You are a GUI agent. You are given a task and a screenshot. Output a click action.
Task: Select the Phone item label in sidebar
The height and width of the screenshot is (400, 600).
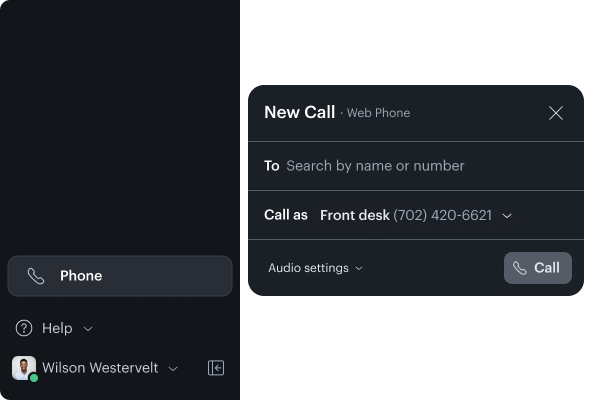(x=81, y=276)
